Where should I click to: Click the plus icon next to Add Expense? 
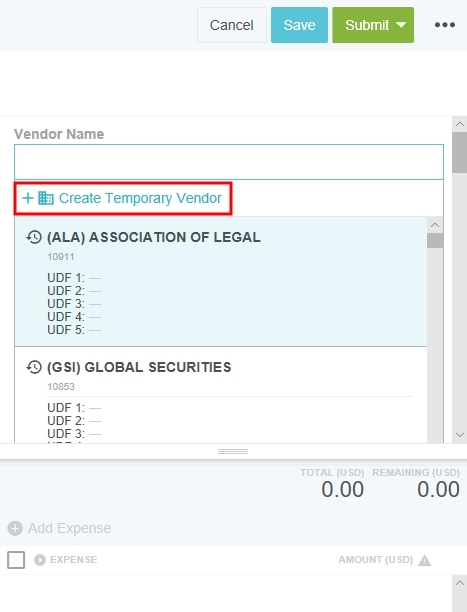pyautogui.click(x=15, y=528)
